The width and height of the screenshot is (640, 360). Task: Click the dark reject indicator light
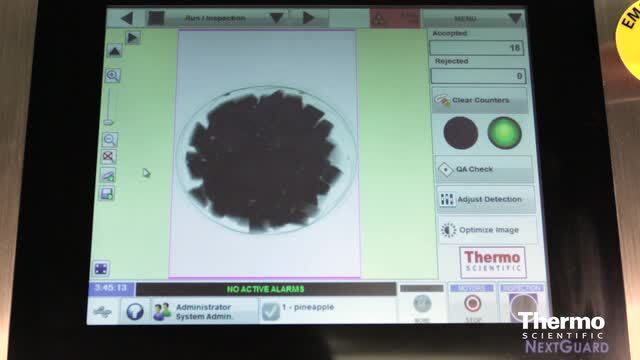coord(461,133)
